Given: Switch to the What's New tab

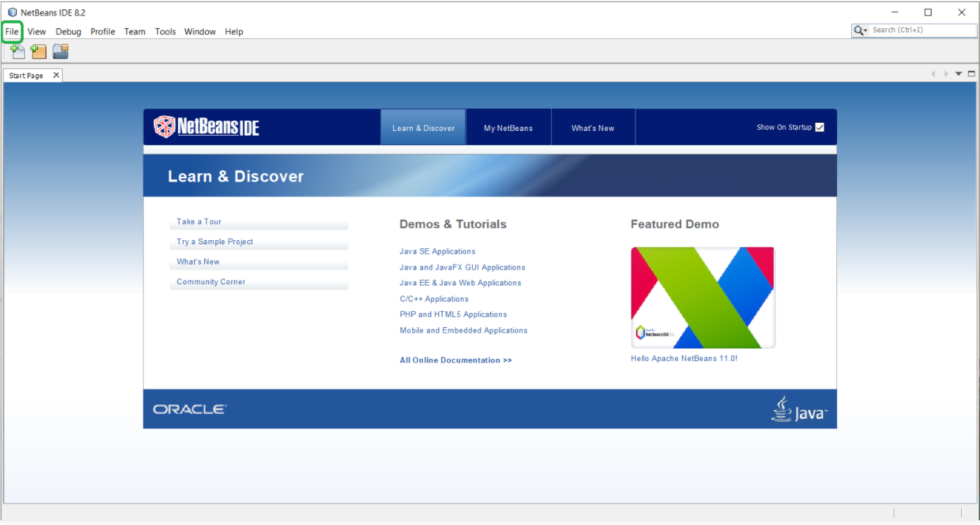Looking at the screenshot, I should tap(592, 127).
